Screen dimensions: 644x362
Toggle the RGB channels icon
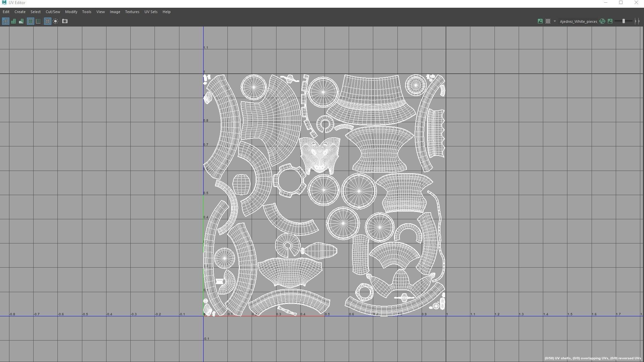tap(602, 21)
